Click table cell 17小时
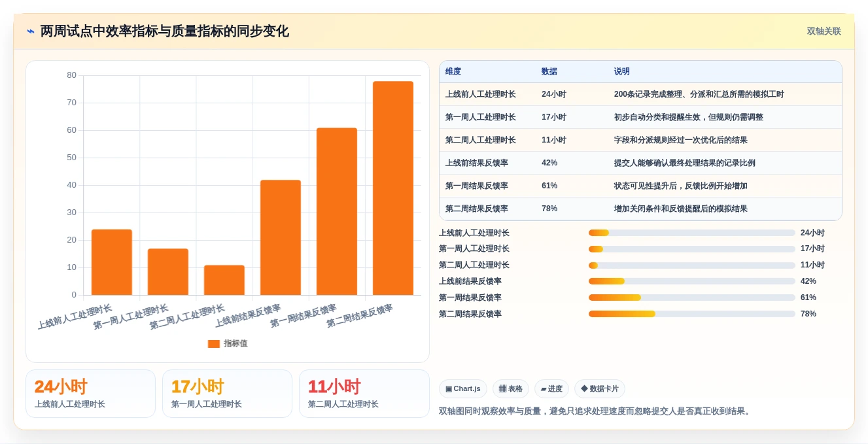The width and height of the screenshot is (868, 444). [554, 117]
